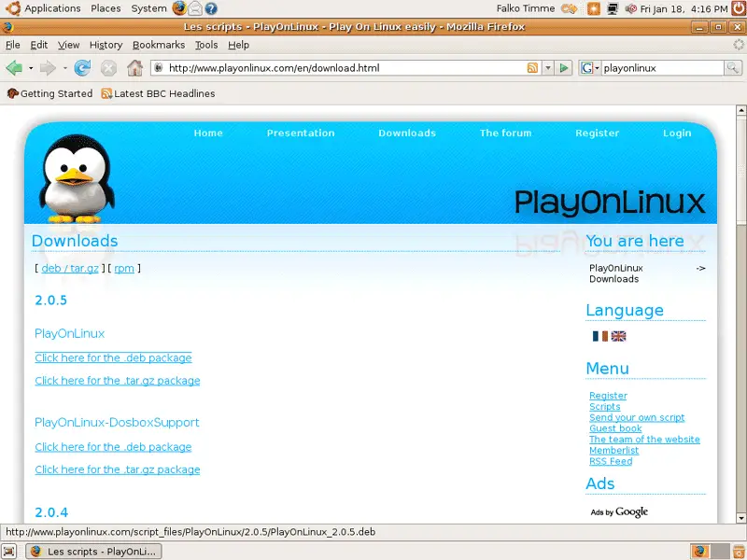Go to Home in site navigation
The width and height of the screenshot is (747, 560).
[x=208, y=133]
